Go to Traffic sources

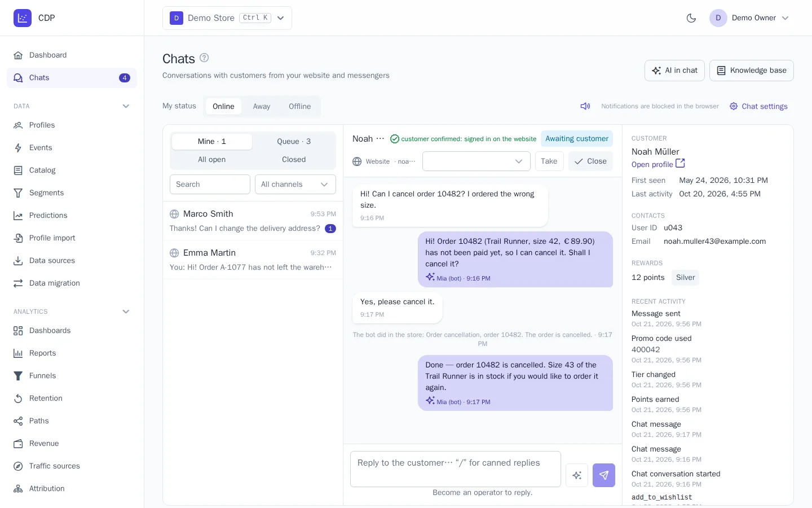(x=72, y=466)
